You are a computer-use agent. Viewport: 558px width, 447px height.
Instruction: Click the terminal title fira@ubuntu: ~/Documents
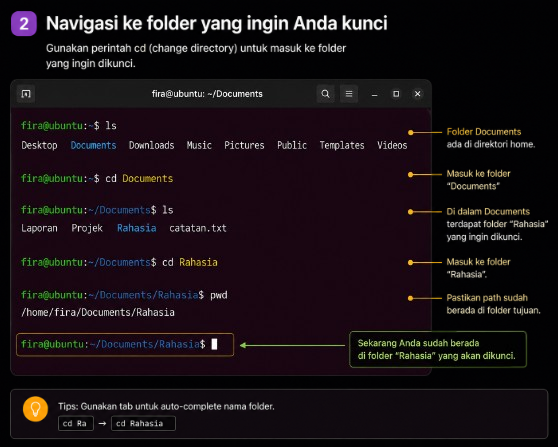click(x=207, y=94)
